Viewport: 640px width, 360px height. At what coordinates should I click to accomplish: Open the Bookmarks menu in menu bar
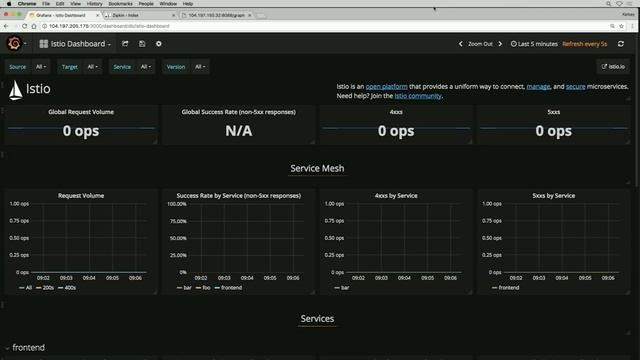[x=120, y=4]
